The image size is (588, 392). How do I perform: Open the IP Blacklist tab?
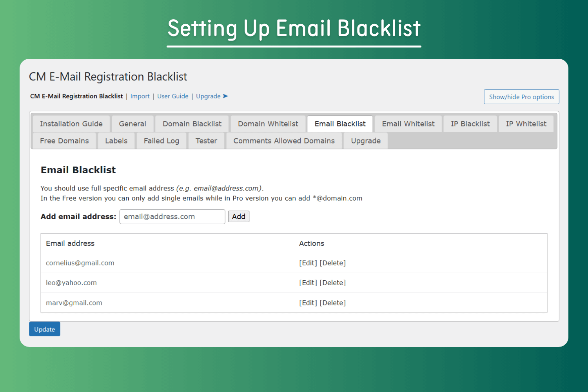470,124
